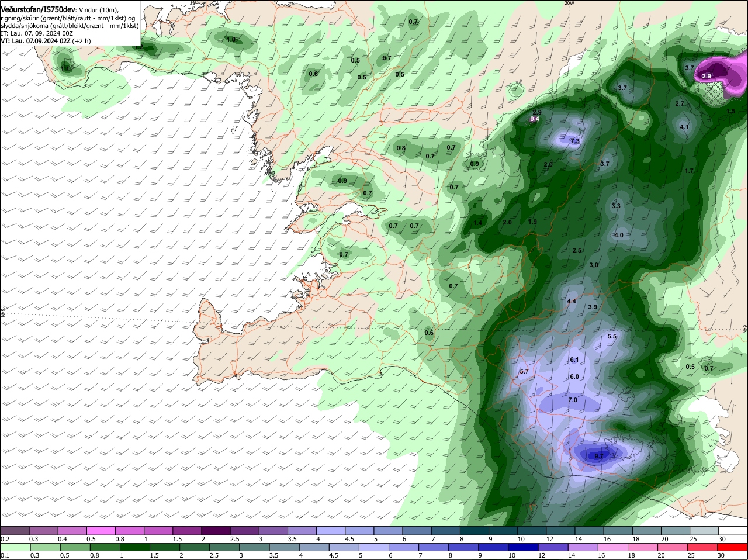
Task: Pick the top-row legend swatch labeled 4
Action: pos(331,531)
